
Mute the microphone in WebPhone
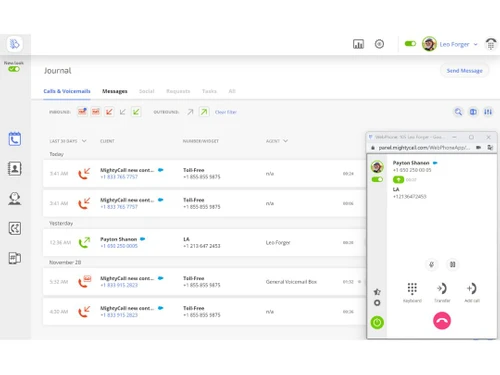(431, 264)
